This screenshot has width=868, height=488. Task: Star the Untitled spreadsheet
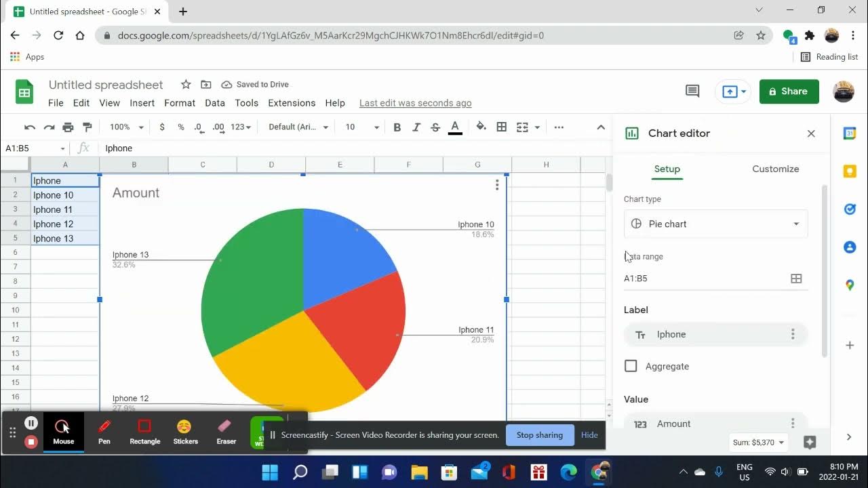pos(186,84)
